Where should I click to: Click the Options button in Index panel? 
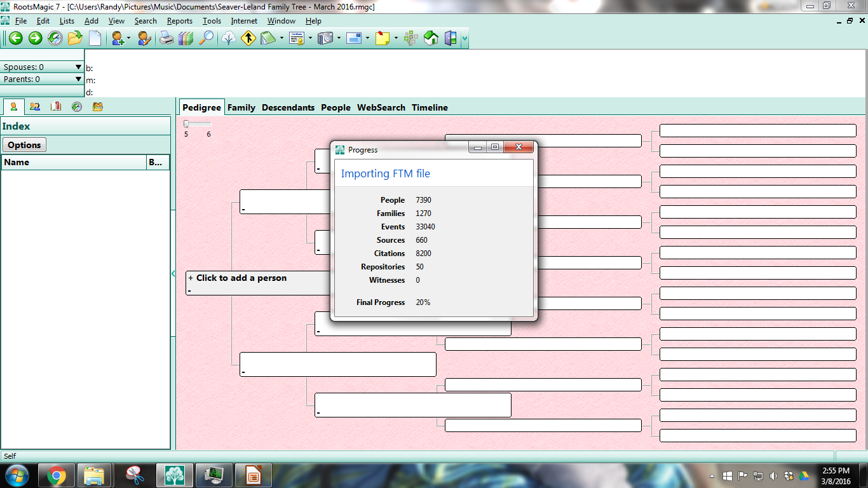[24, 145]
